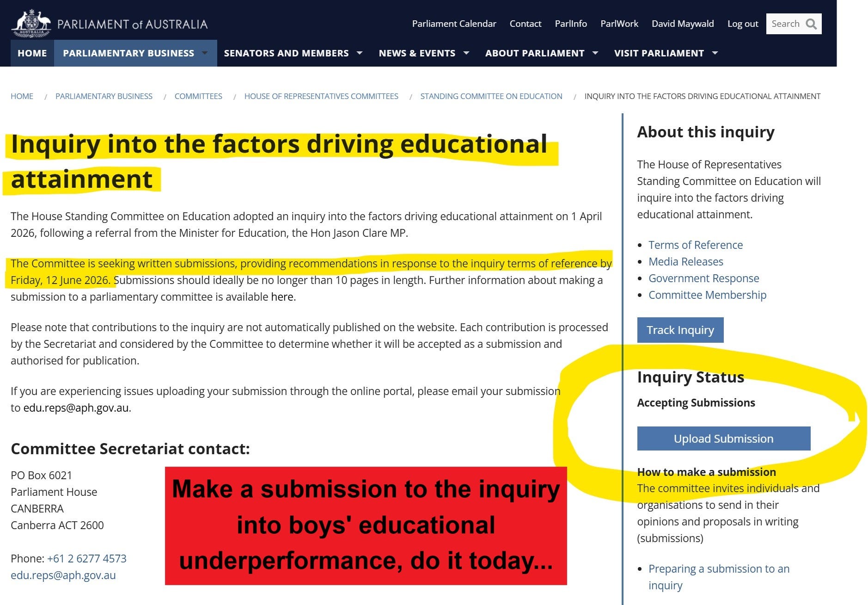Click the Parliamentary Business breadcrumb link
This screenshot has height=605, width=868.
click(104, 96)
